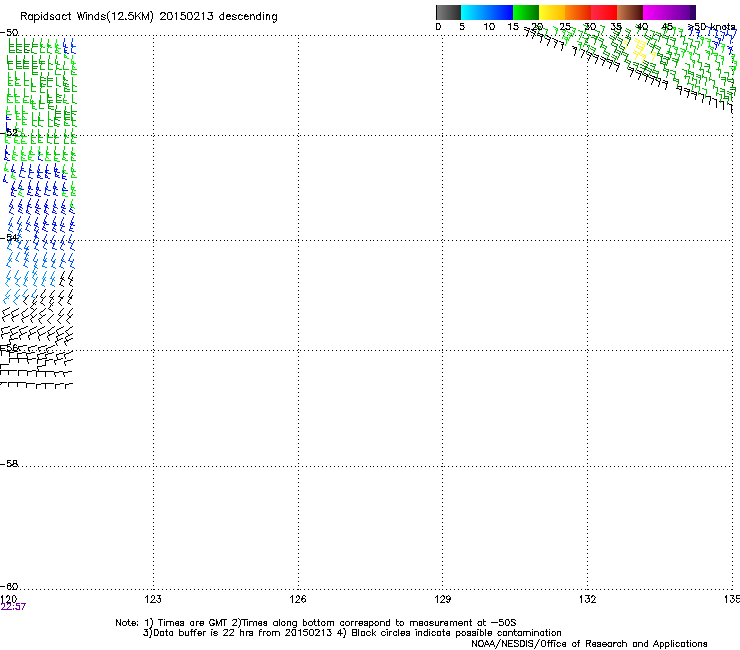Image resolution: width=740 pixels, height=650 pixels.
Task: Click the note 'Data buffer is 22 hrs'
Action: 202,633
